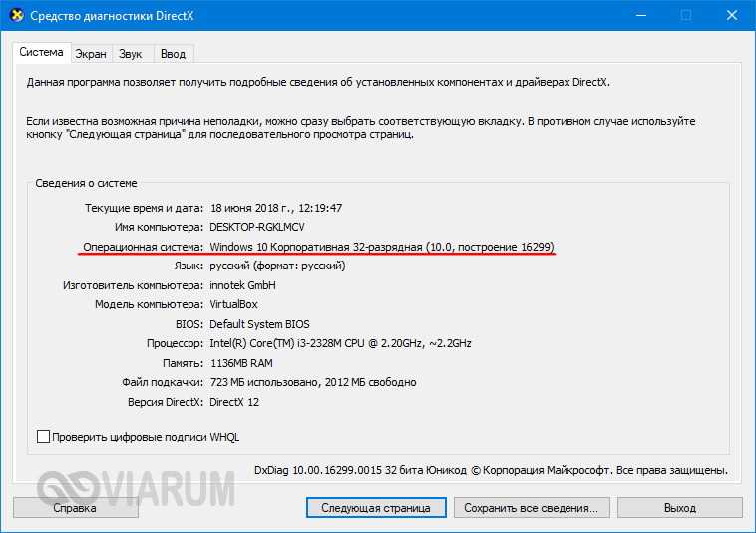Click the Intel(R) Core(TM) i3-2328M processor value
The image size is (756, 533).
pos(340,344)
